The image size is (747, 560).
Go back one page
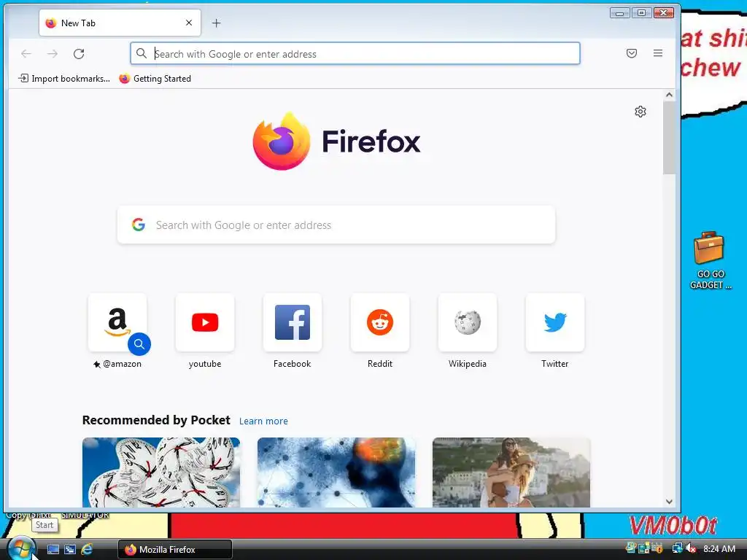26,54
